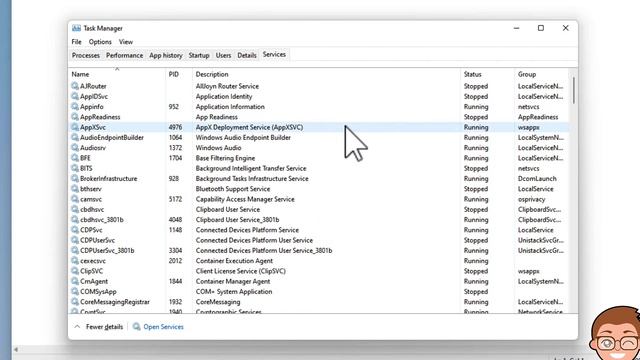
Task: Select Client License Service (ClipSVC) text
Action: tap(240, 271)
